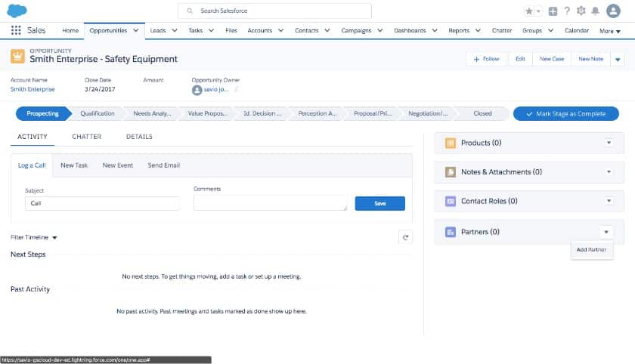The width and height of the screenshot is (635, 364).
Task: Open the Files tab
Action: 231,30
